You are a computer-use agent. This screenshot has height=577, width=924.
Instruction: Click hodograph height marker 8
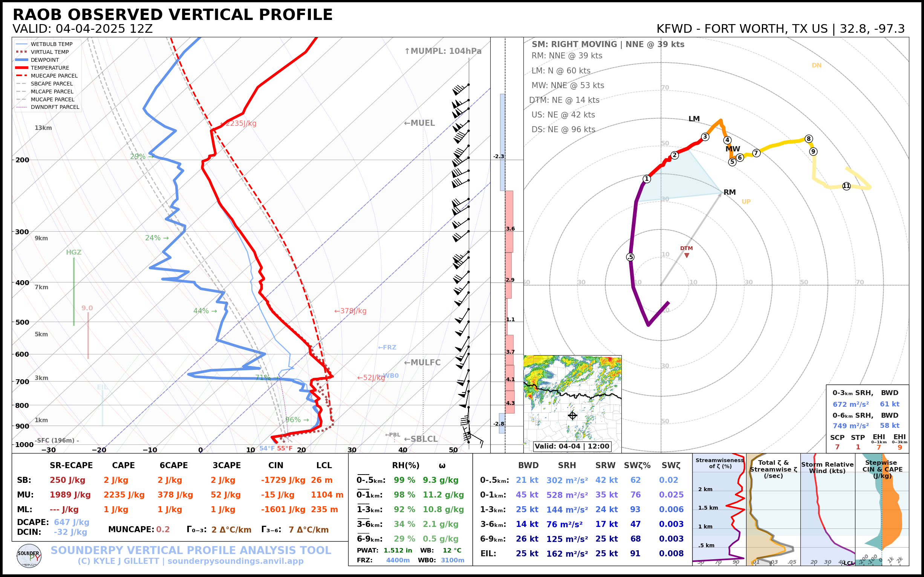808,139
